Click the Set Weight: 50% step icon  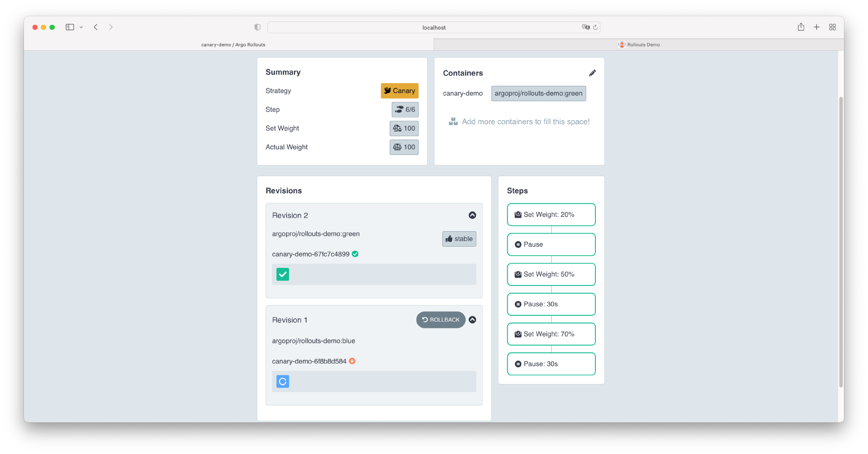click(518, 274)
